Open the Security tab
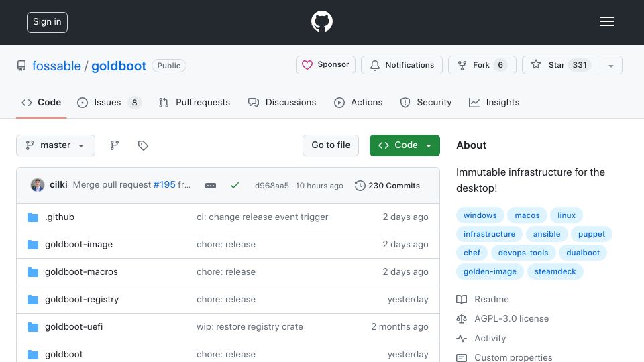 (x=426, y=102)
